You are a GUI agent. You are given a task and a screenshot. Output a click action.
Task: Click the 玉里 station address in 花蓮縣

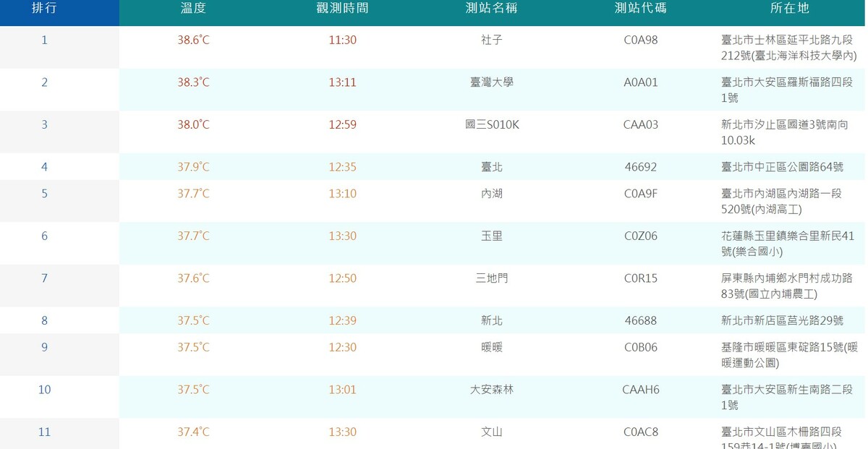click(x=788, y=244)
